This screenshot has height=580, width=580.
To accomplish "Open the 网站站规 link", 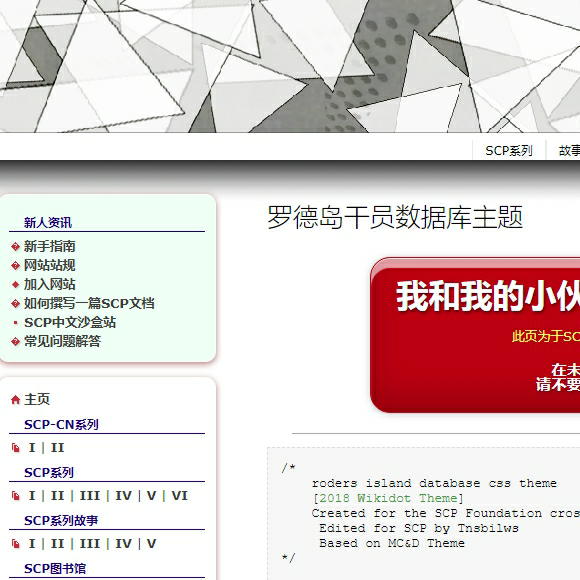I will [x=50, y=265].
